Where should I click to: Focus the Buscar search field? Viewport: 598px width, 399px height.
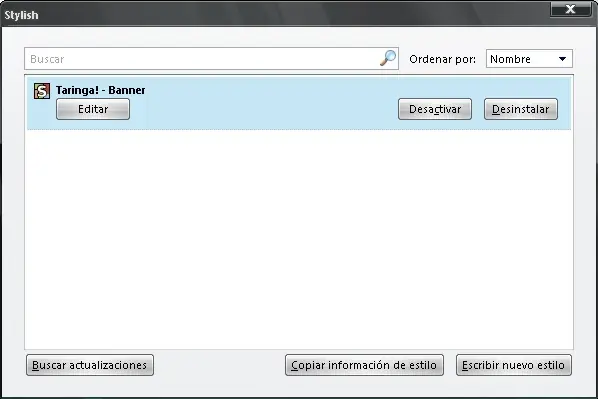tap(211, 59)
